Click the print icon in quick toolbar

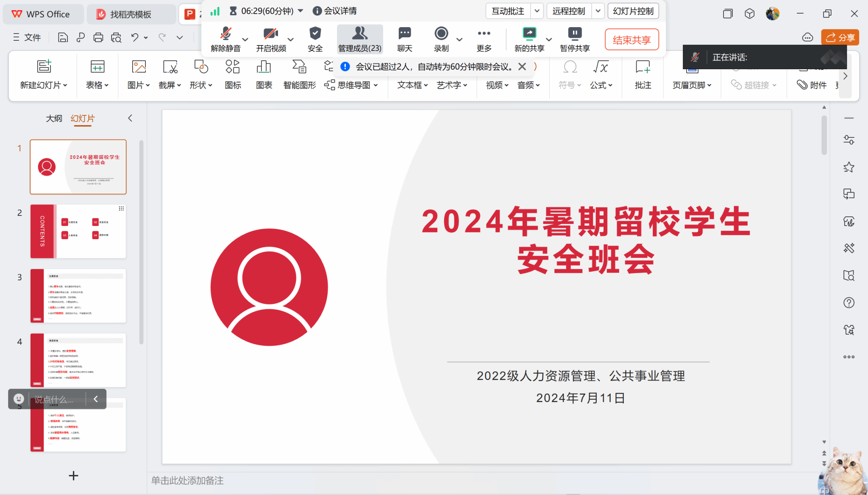tap(98, 38)
